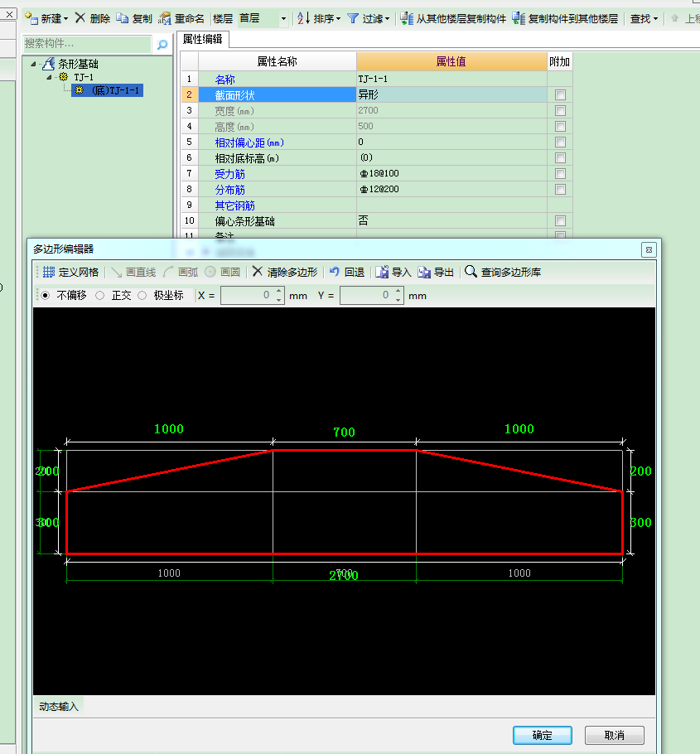Decrease the Y value stepper
Viewport: 700px width, 754px height.
tap(398, 300)
